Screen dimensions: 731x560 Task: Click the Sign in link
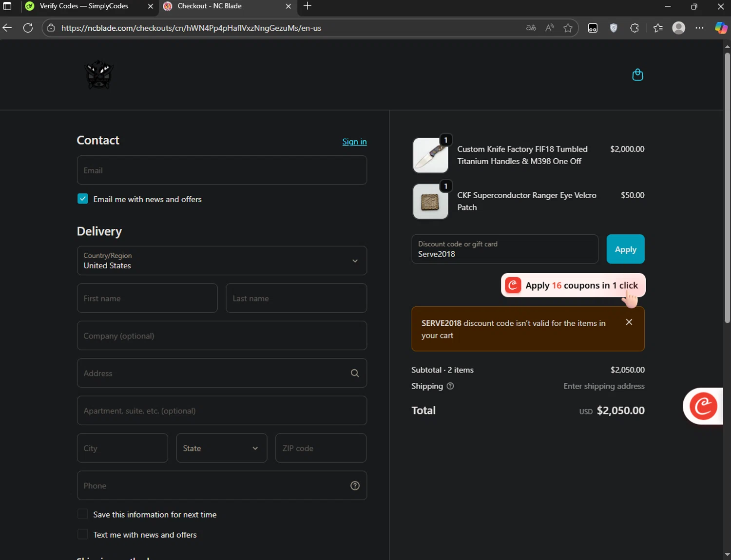point(354,142)
